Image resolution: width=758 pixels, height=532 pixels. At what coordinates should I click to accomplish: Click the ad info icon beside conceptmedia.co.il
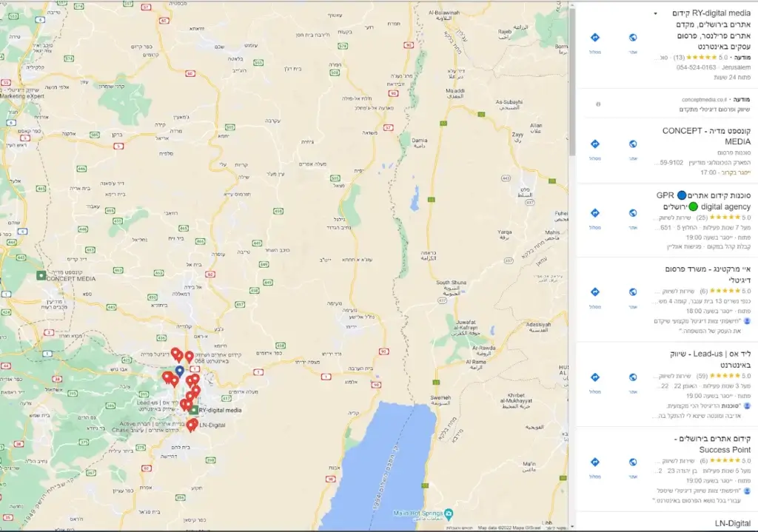[598, 104]
